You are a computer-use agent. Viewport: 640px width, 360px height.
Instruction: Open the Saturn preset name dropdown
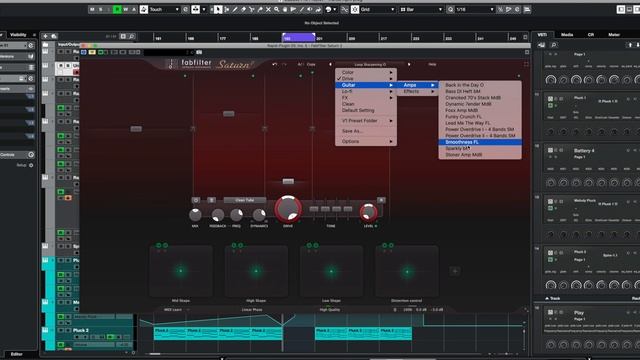(370, 64)
